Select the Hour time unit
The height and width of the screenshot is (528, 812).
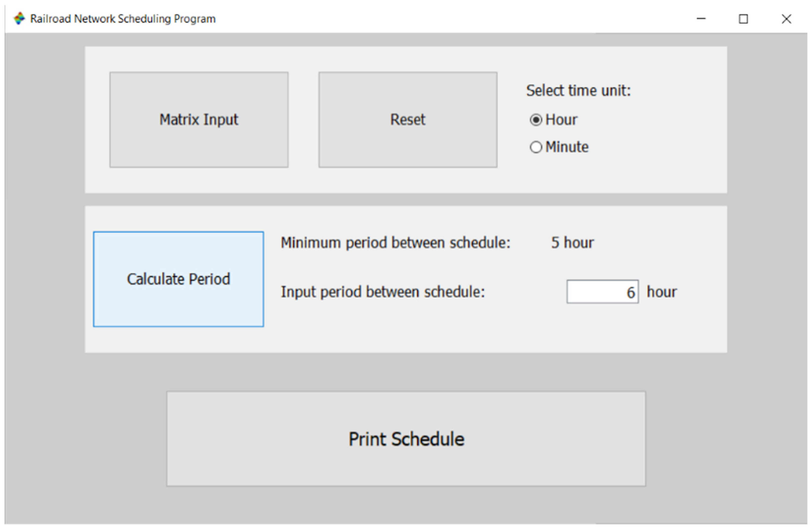click(536, 120)
